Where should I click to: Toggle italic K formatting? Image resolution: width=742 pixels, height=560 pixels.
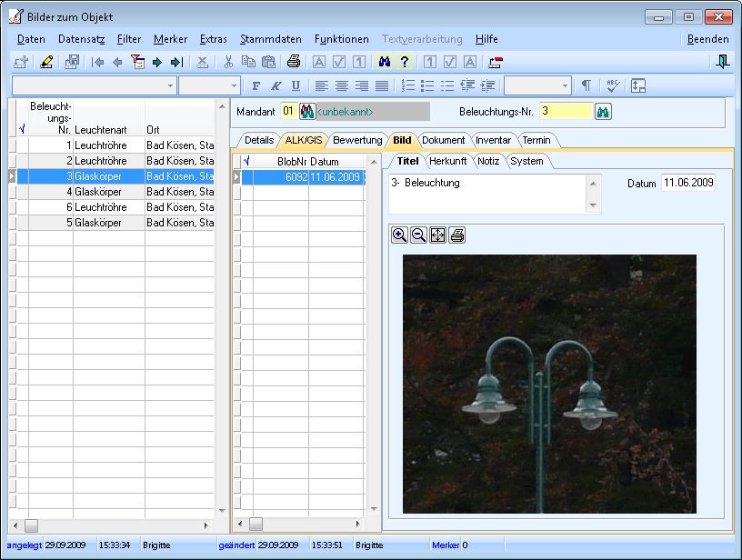(276, 85)
